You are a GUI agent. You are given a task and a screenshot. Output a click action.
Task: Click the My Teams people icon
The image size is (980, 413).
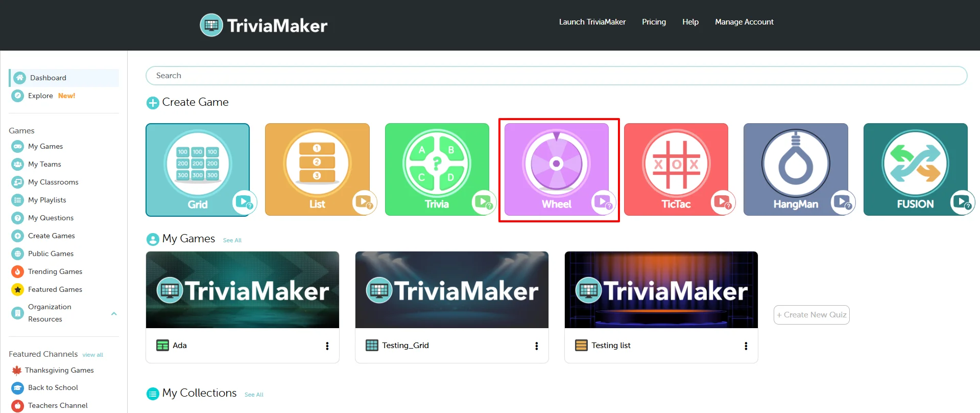(18, 164)
